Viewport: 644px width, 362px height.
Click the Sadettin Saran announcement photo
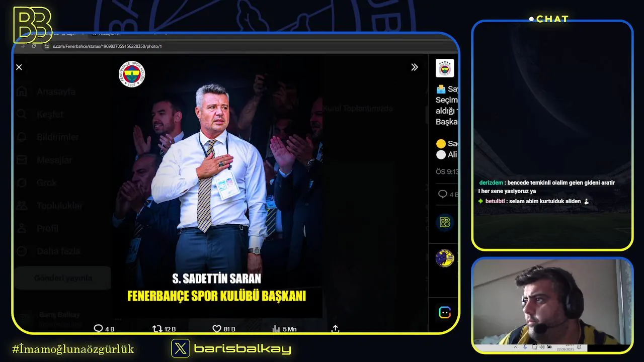point(217,187)
